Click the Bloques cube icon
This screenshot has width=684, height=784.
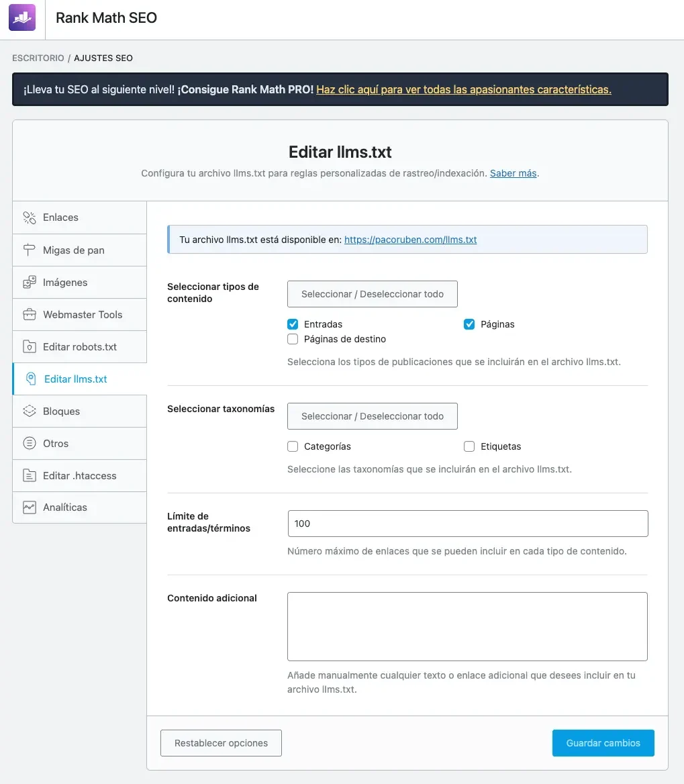pos(30,411)
